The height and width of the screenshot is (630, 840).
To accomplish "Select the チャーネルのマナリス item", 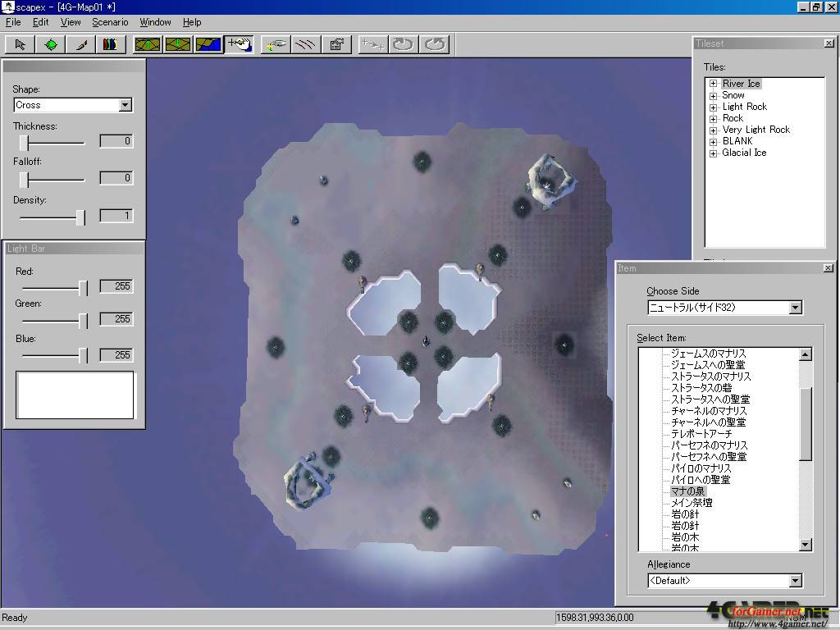I will [709, 410].
